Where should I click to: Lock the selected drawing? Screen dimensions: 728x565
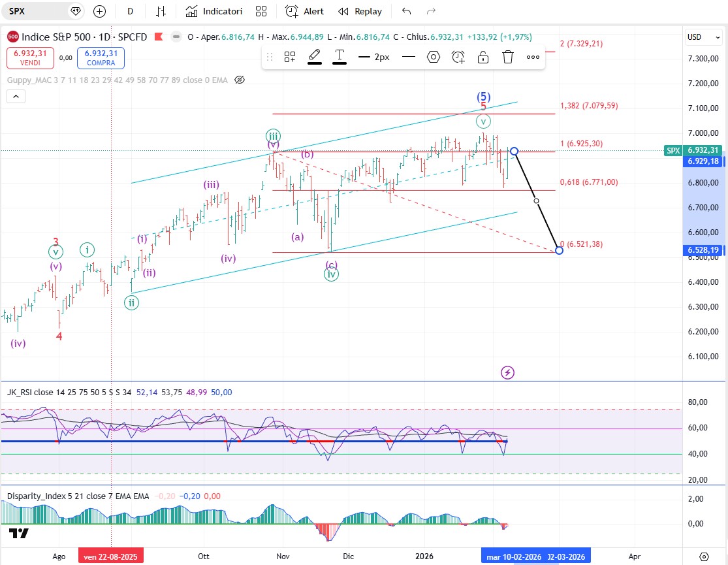pyautogui.click(x=483, y=57)
